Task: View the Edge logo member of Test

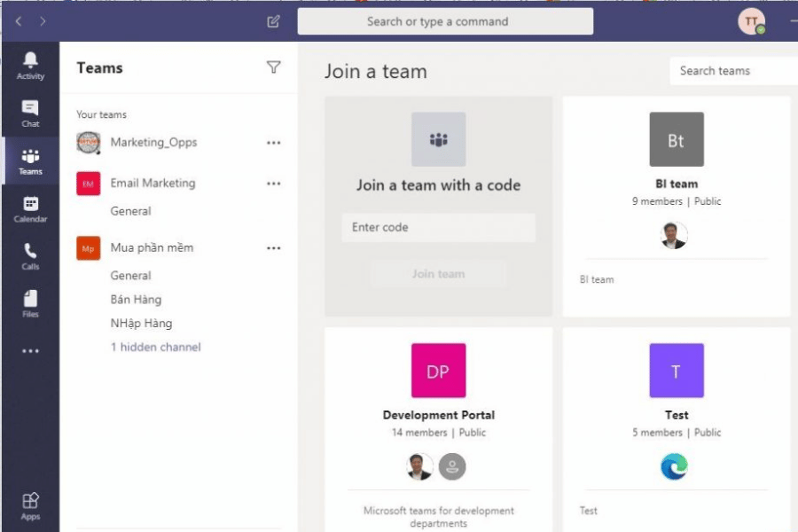Action: (674, 466)
